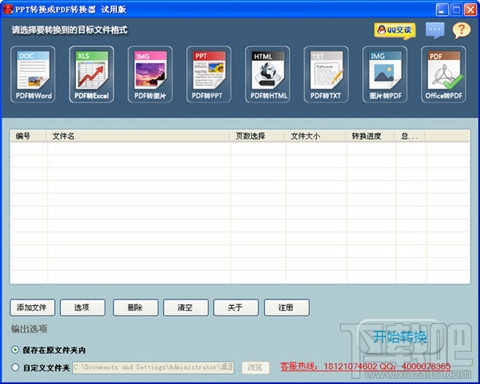Click the 注册 register button

[287, 308]
